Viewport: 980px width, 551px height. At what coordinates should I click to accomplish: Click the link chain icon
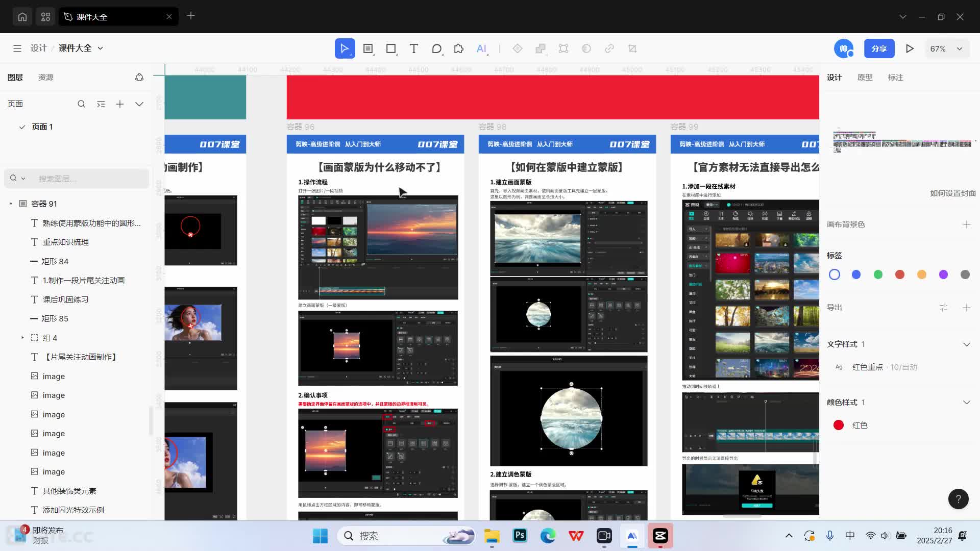[609, 48]
